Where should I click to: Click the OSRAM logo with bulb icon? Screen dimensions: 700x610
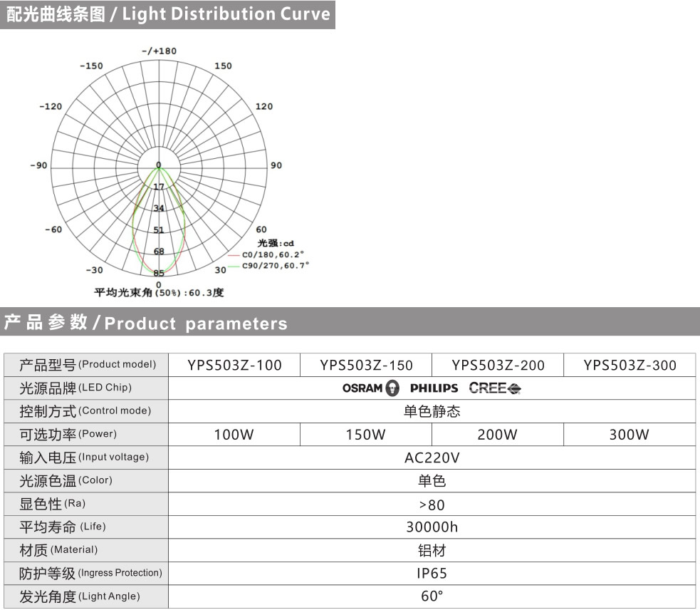(x=370, y=388)
